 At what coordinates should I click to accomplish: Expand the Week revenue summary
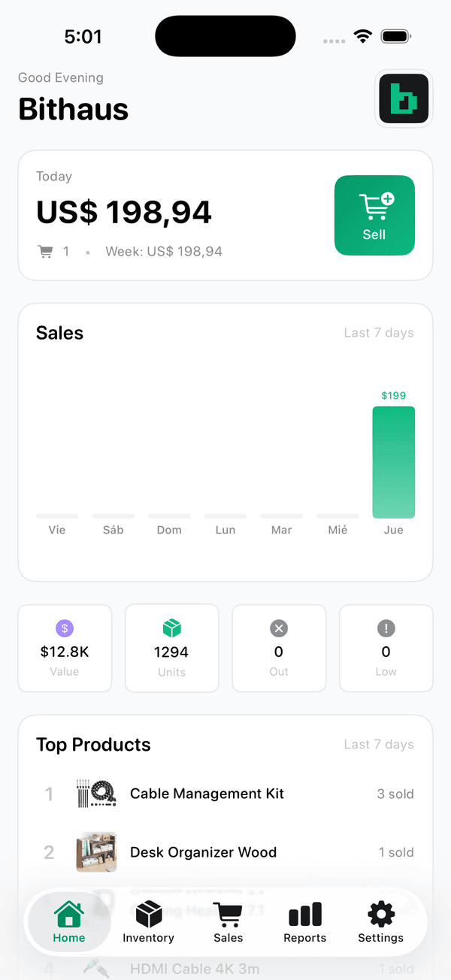coord(164,251)
